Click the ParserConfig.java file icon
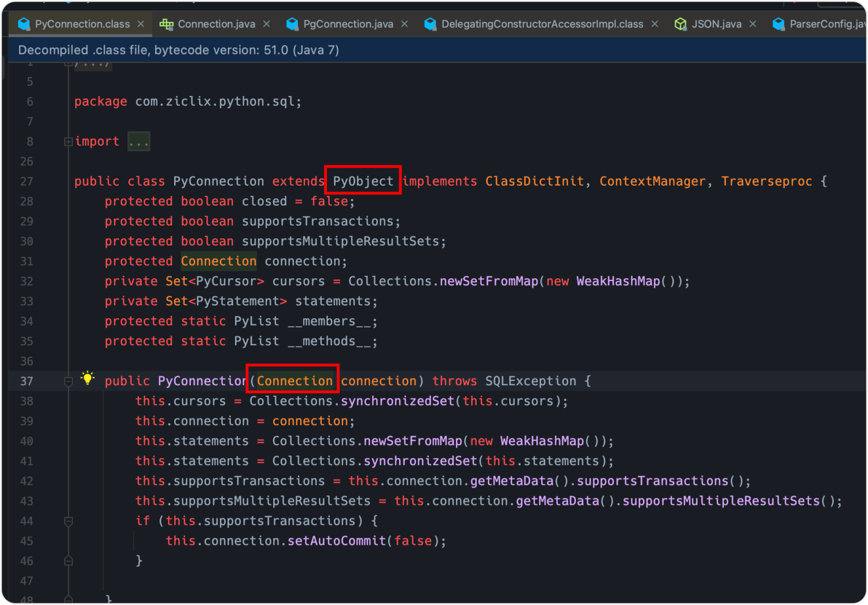This screenshot has width=868, height=605. [779, 24]
